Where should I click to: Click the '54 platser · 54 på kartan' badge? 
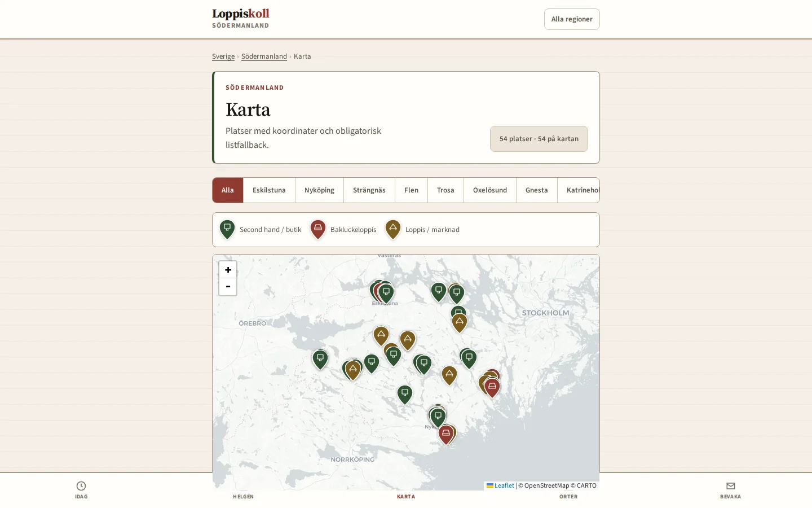click(x=539, y=139)
